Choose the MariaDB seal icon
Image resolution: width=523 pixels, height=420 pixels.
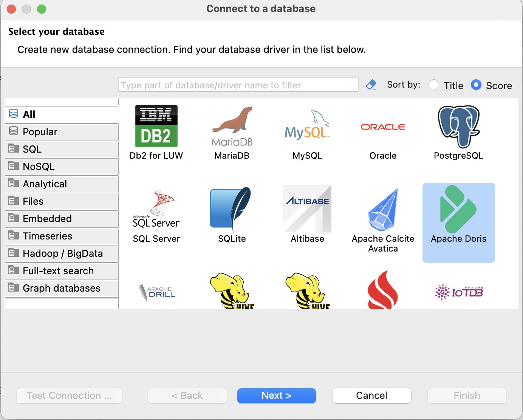point(232,127)
